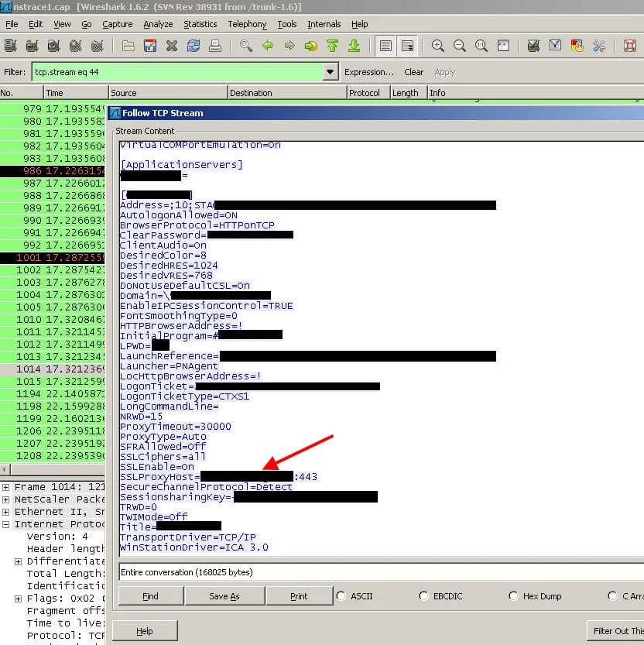This screenshot has height=645, width=644.
Task: Print packets with the printer icon
Action: click(x=214, y=45)
